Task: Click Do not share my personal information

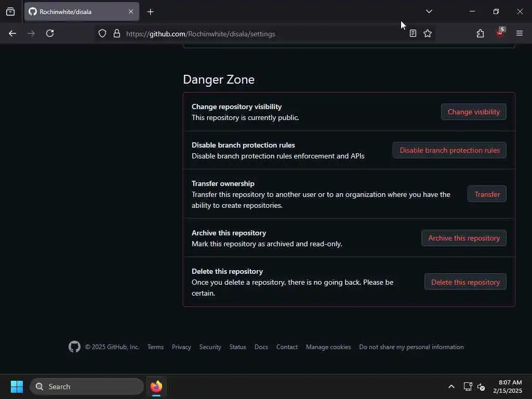Action: click(411, 347)
